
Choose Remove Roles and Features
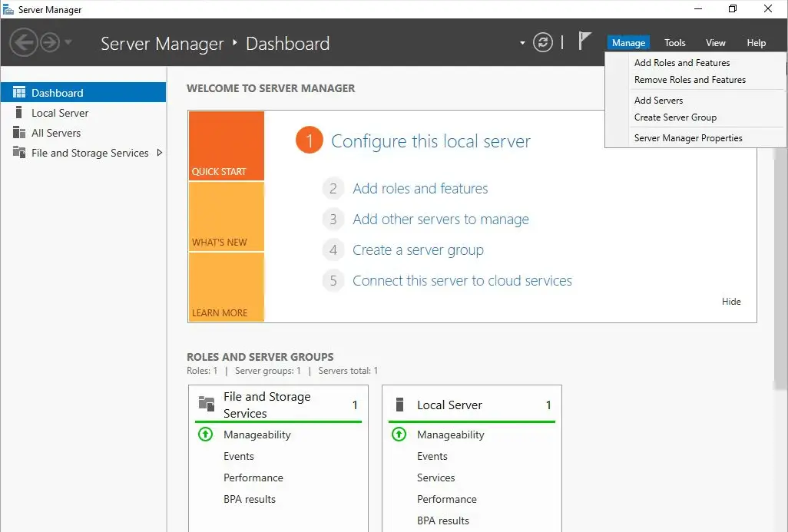click(690, 80)
